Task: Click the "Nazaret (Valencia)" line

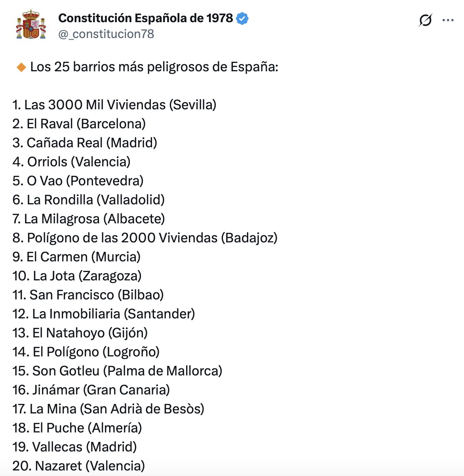Action: click(x=79, y=466)
